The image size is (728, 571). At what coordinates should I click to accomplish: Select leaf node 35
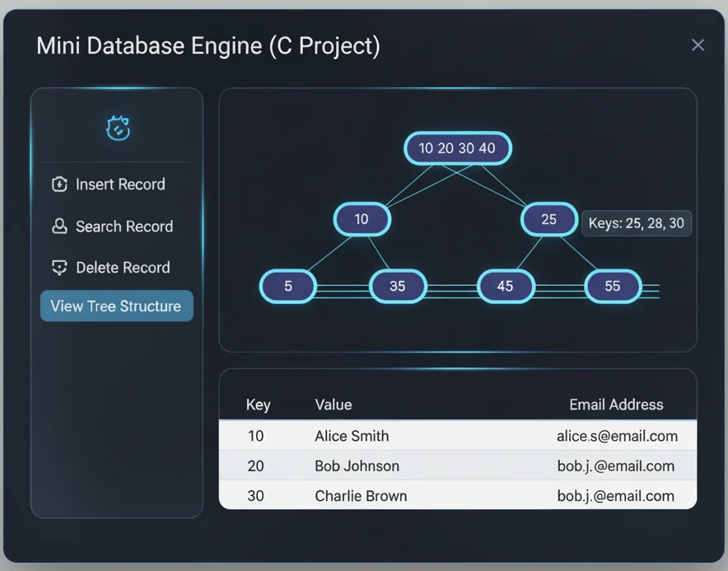tap(398, 286)
